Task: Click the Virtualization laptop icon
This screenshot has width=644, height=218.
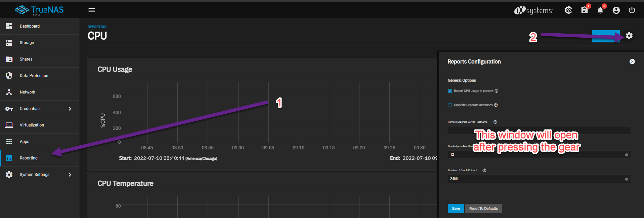Action: (9, 125)
